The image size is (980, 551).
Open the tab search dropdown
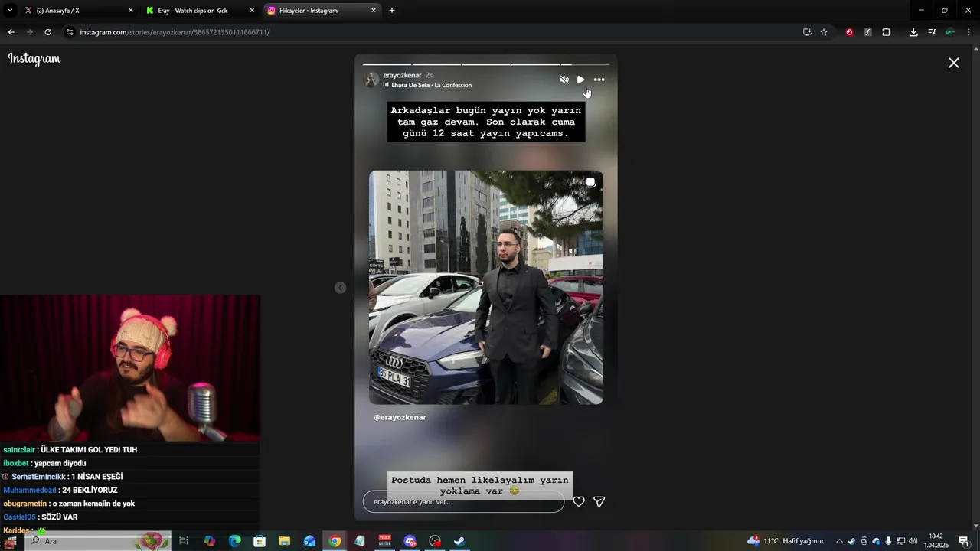click(x=10, y=11)
